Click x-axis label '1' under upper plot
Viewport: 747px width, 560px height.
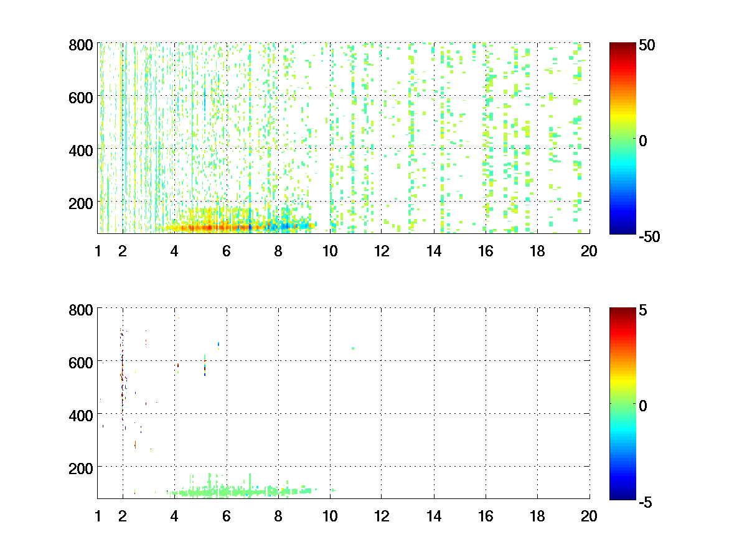(x=98, y=251)
